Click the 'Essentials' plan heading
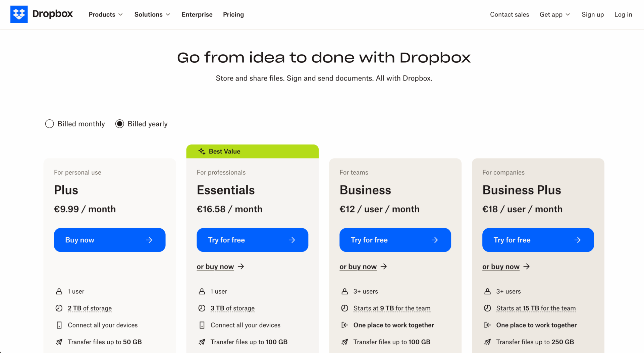The image size is (644, 353). [x=226, y=190]
